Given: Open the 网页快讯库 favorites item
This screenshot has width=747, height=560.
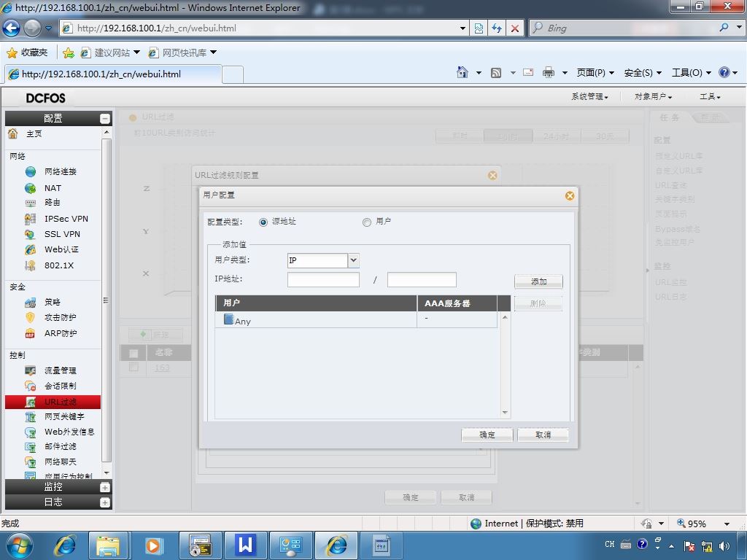Looking at the screenshot, I should 182,52.
